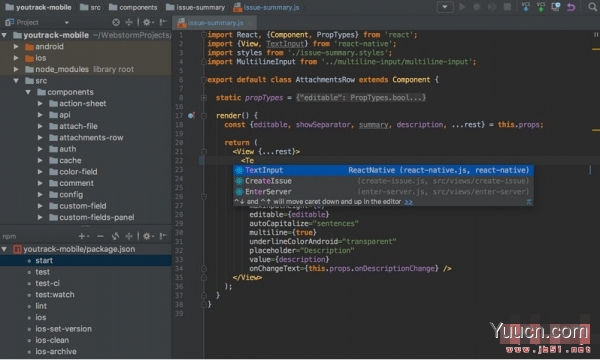Click the VCS commit changes icon
The width and height of the screenshot is (600, 360).
tap(541, 7)
